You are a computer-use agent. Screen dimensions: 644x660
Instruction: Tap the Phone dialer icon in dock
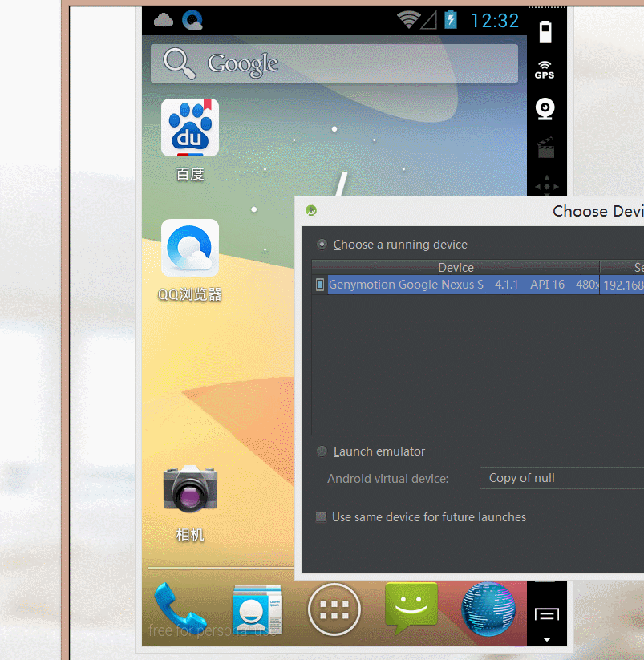[180, 608]
